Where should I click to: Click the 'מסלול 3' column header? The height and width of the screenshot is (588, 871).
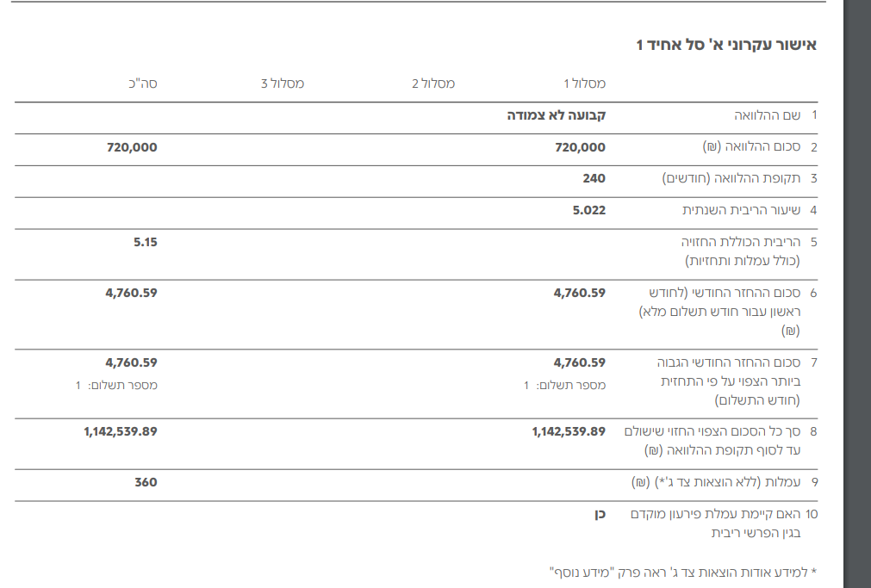[x=283, y=84]
